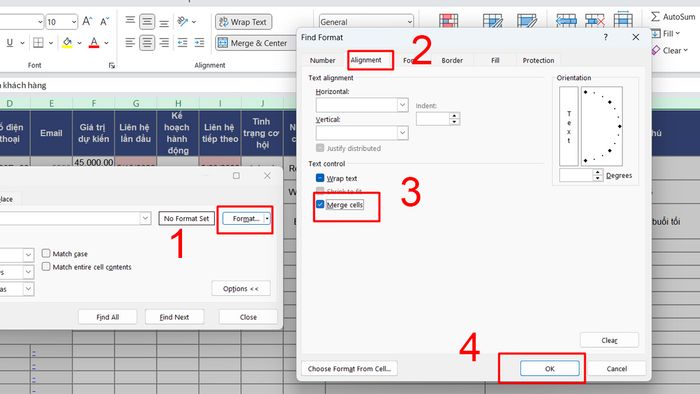
Task: Click Choose Format From Cell button
Action: (x=349, y=369)
